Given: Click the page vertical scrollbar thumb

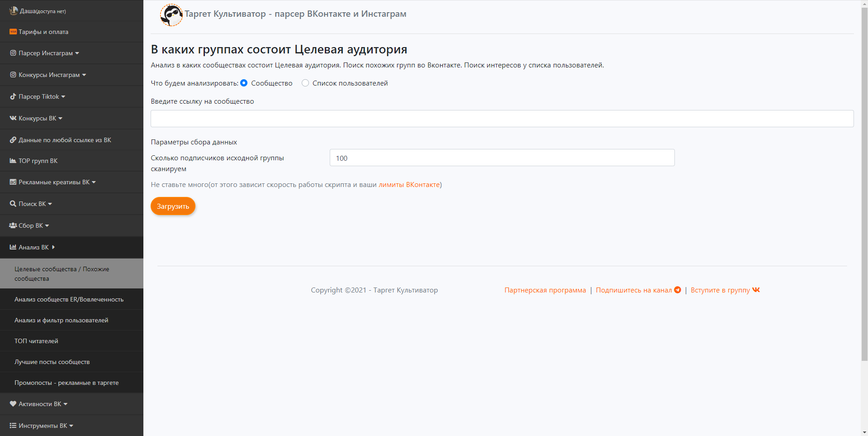Looking at the screenshot, I should [864, 183].
